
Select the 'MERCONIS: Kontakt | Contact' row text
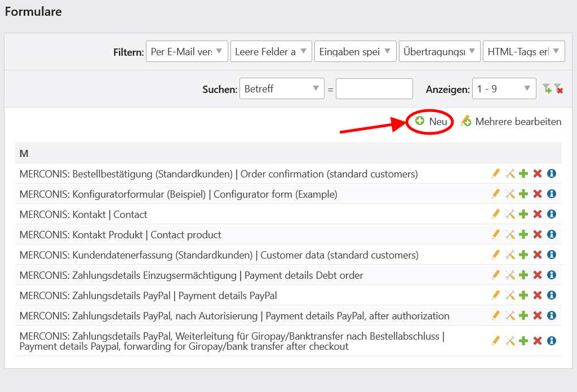pos(83,215)
